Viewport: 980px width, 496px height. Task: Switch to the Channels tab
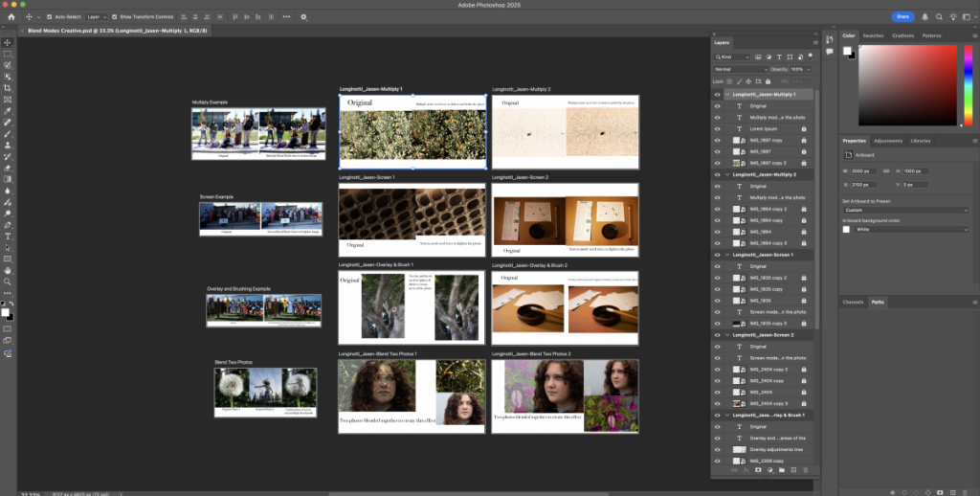pyautogui.click(x=853, y=303)
